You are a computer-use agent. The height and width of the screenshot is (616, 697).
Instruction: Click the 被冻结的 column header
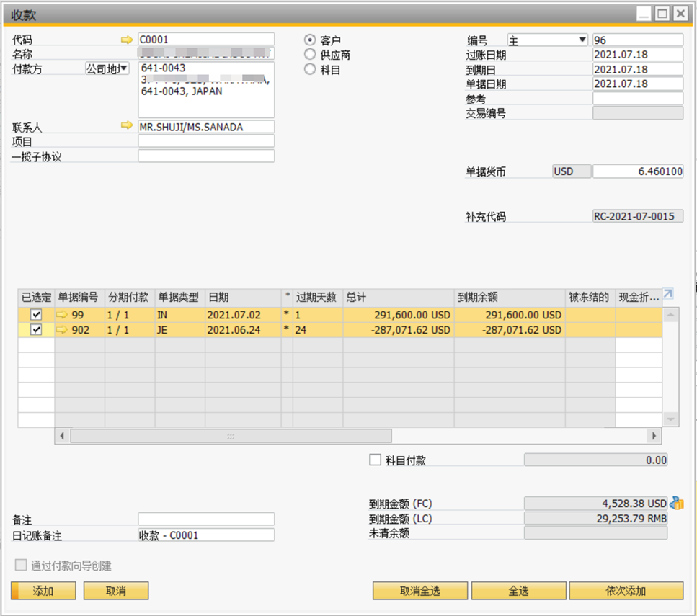click(590, 298)
